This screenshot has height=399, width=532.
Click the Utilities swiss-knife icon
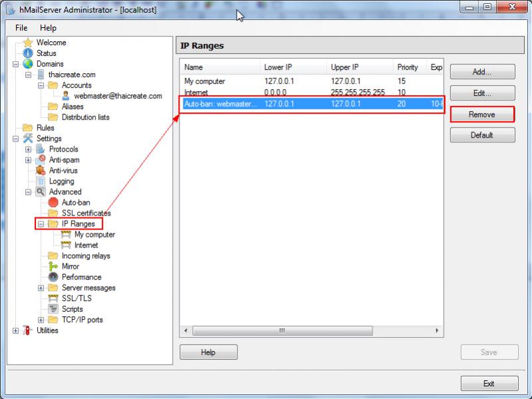click(28, 330)
